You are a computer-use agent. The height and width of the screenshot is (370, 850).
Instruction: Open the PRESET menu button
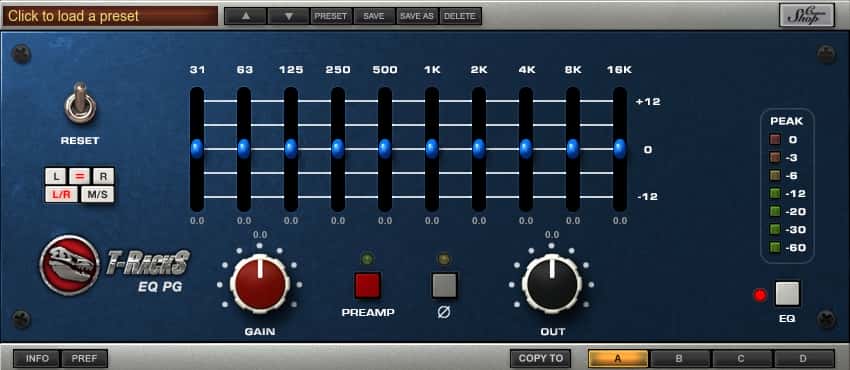(331, 16)
